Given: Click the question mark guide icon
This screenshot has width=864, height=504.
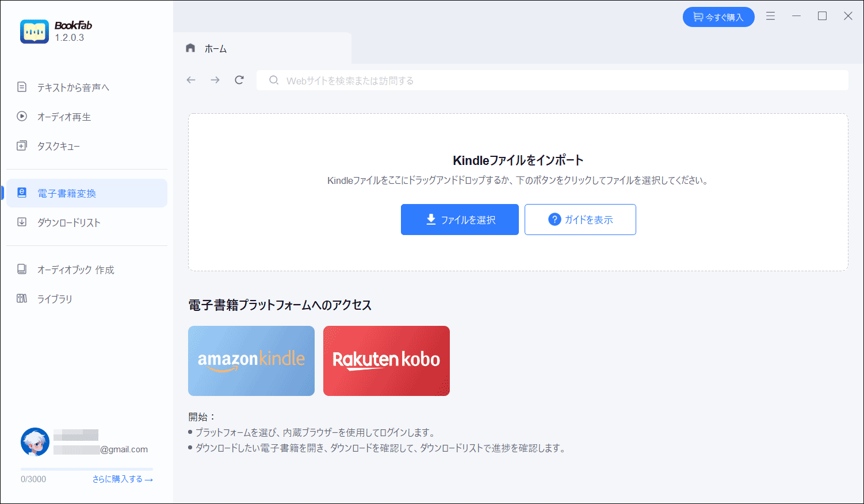Looking at the screenshot, I should pyautogui.click(x=555, y=219).
